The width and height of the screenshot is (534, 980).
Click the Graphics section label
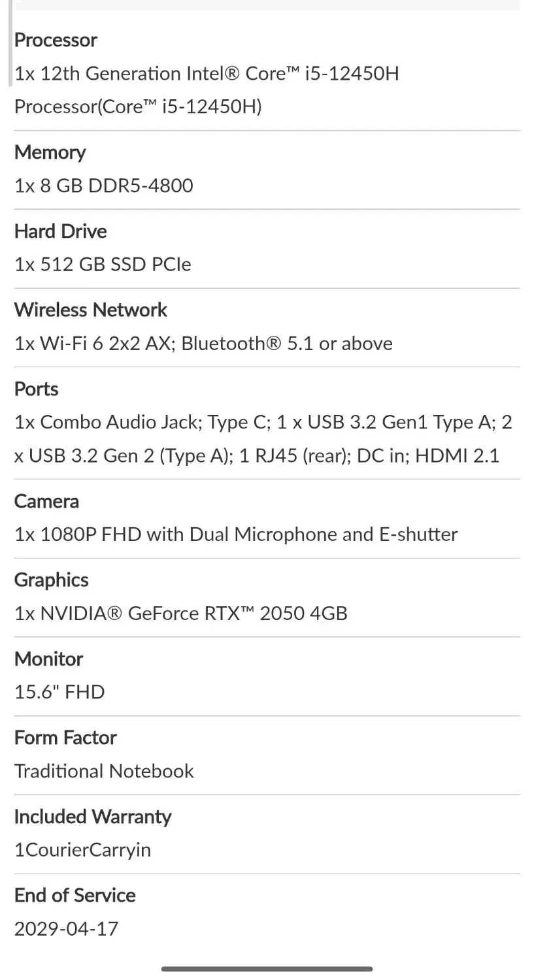point(51,580)
